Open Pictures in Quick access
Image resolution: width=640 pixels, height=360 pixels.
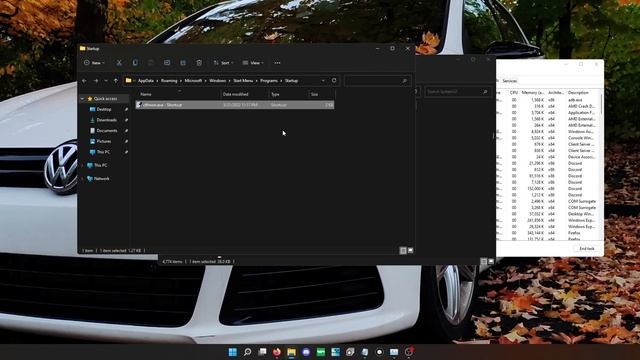click(x=104, y=141)
